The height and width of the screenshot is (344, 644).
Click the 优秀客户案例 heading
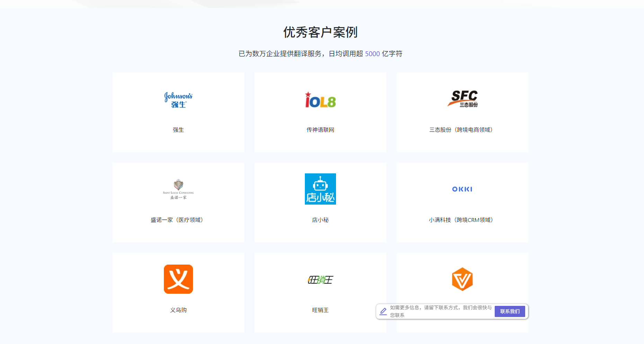[320, 32]
